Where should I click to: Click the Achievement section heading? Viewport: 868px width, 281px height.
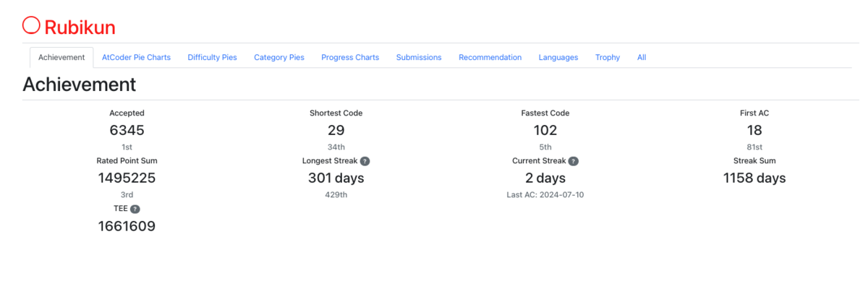[80, 84]
